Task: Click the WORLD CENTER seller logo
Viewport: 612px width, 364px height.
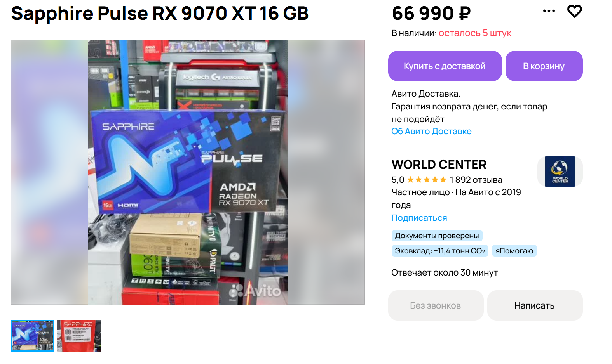Action: [x=560, y=172]
